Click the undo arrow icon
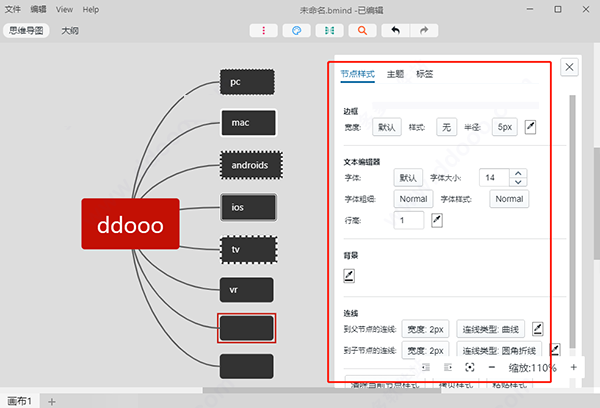Viewport: 600px width, 408px height. coord(396,31)
